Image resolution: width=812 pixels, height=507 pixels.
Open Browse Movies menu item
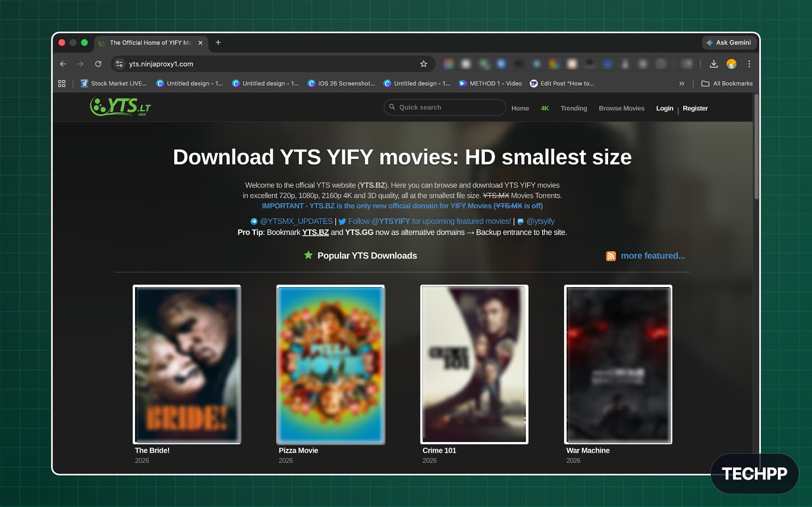click(x=622, y=109)
